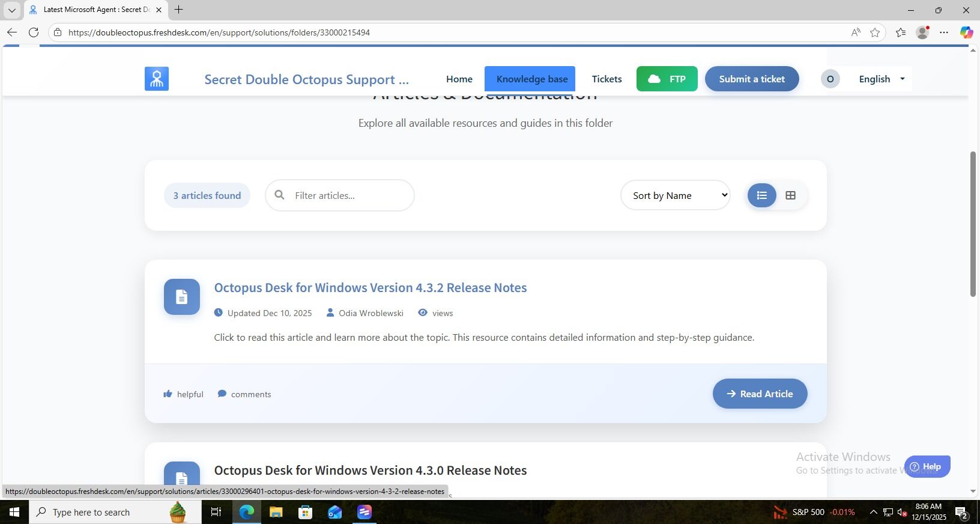Show hidden system tray icons
Viewport: 980px width, 524px height.
pos(874,512)
